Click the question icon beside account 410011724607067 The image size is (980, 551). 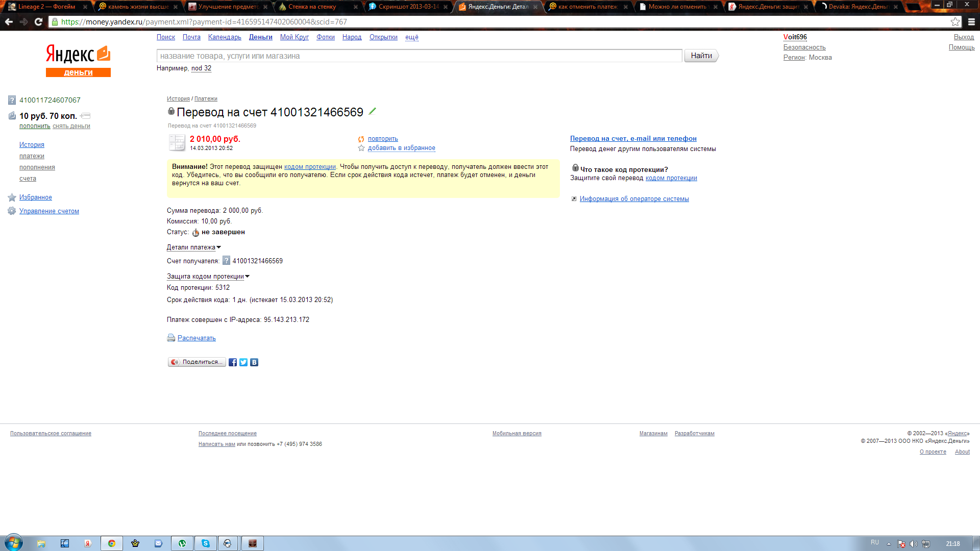pyautogui.click(x=12, y=100)
